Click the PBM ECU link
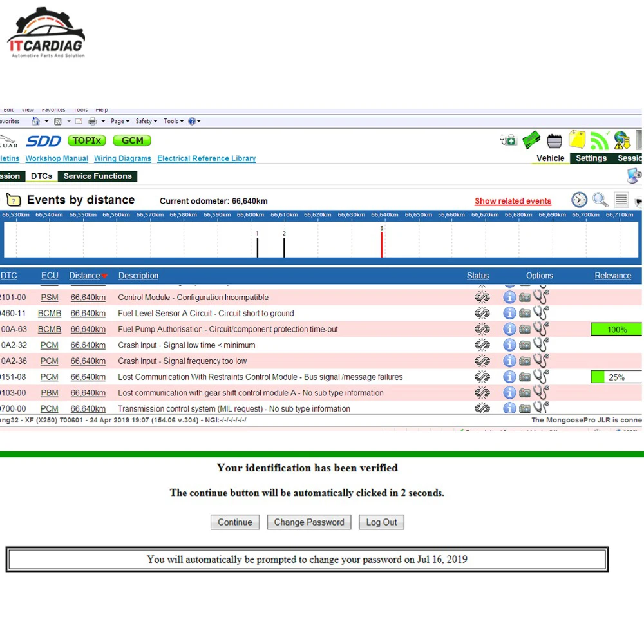 50,393
